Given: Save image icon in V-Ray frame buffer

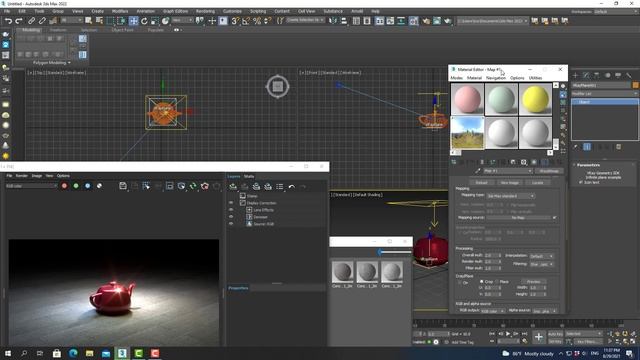Looking at the screenshot, I should tap(123, 186).
